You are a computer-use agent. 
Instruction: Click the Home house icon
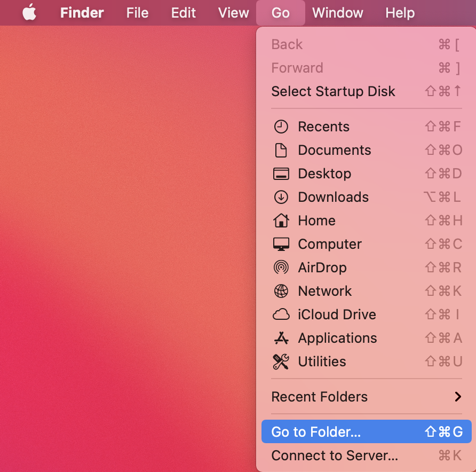point(281,220)
